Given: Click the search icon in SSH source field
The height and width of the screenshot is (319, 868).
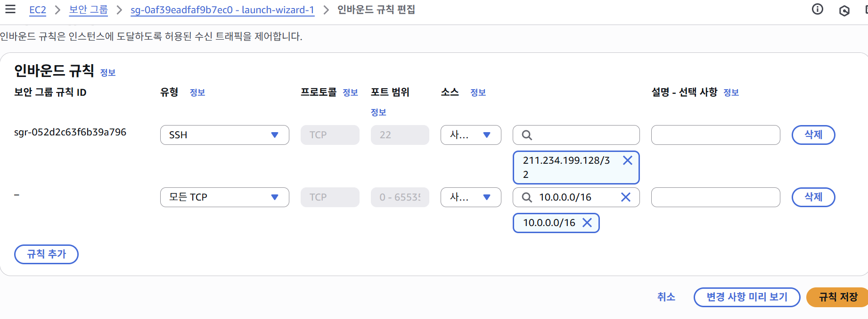Looking at the screenshot, I should tap(527, 135).
